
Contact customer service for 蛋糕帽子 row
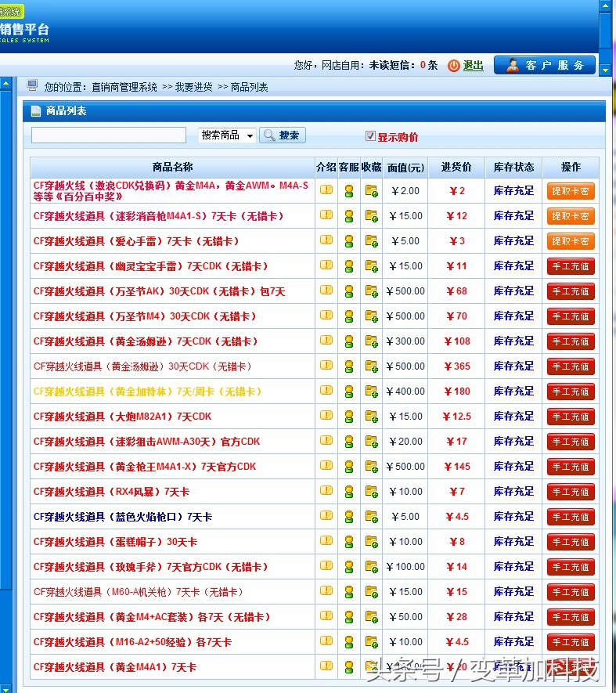pos(349,541)
